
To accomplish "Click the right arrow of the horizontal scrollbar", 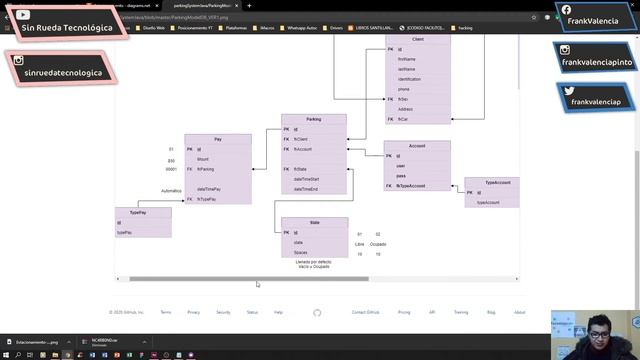I will coord(517,279).
